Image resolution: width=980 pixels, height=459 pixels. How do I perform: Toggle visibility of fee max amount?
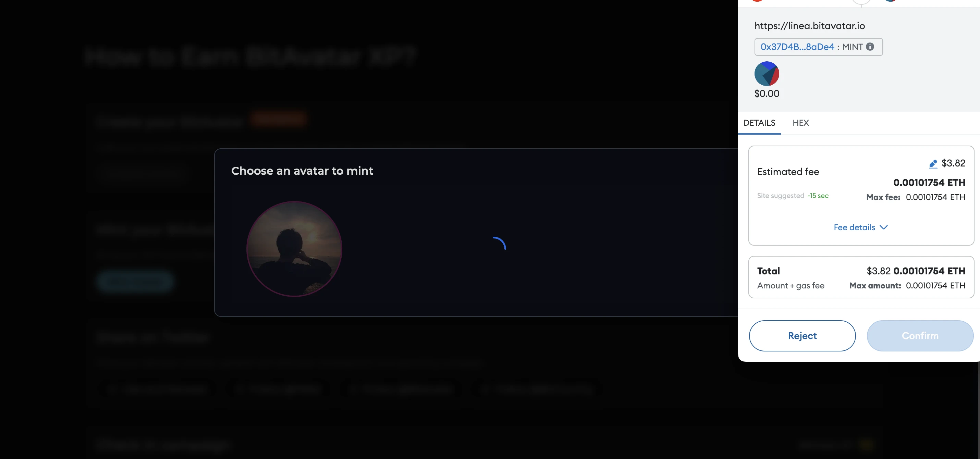click(x=861, y=227)
